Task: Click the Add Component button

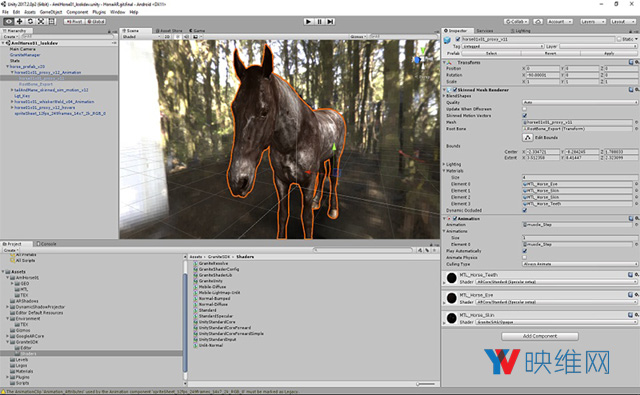Action: 540,336
